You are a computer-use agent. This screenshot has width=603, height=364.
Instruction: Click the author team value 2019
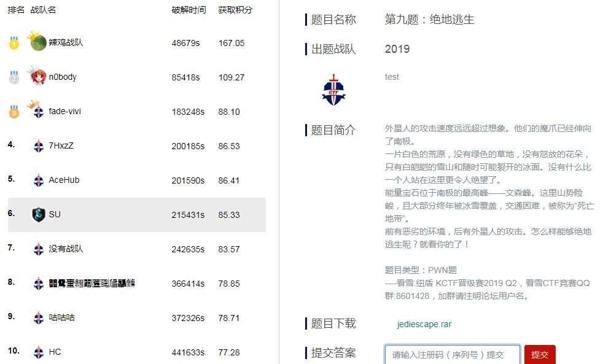pos(397,49)
